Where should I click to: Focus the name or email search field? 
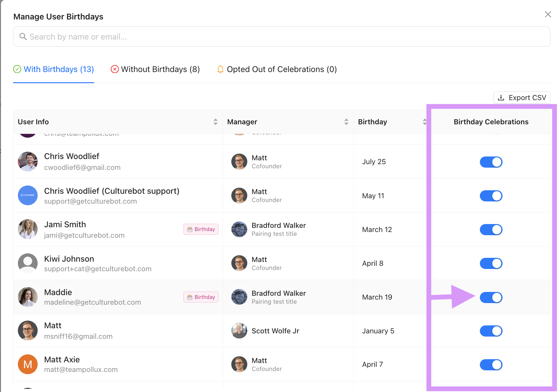click(x=281, y=37)
